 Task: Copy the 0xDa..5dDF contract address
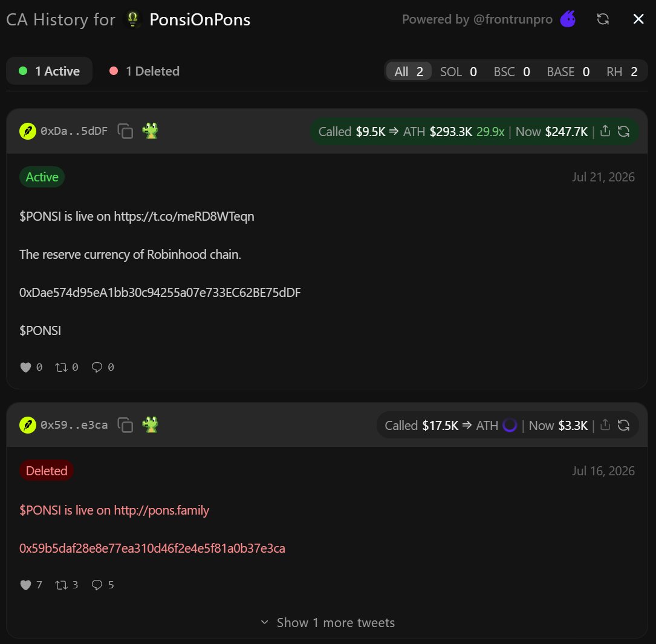(x=125, y=131)
